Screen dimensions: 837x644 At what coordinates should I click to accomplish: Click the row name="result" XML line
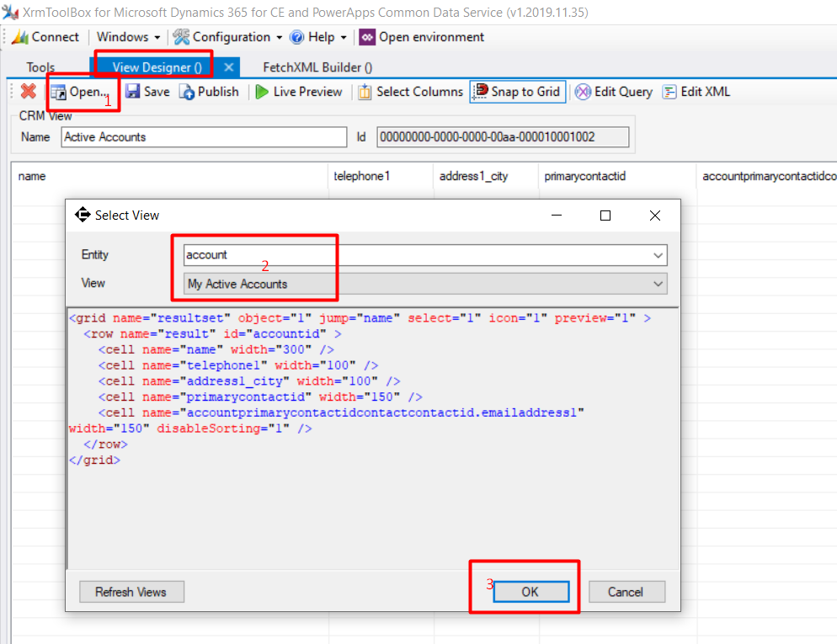pos(212,334)
